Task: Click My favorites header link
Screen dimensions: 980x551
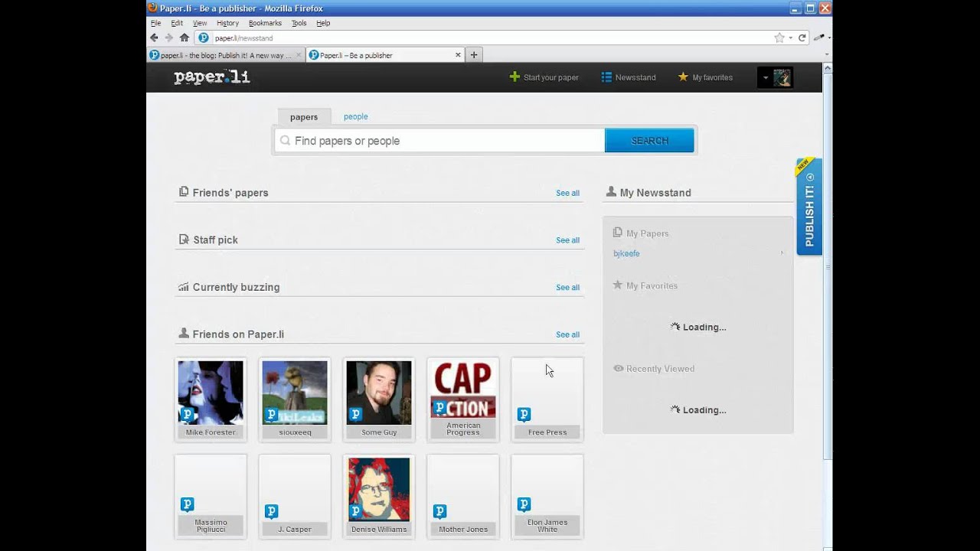Action: 712,77
